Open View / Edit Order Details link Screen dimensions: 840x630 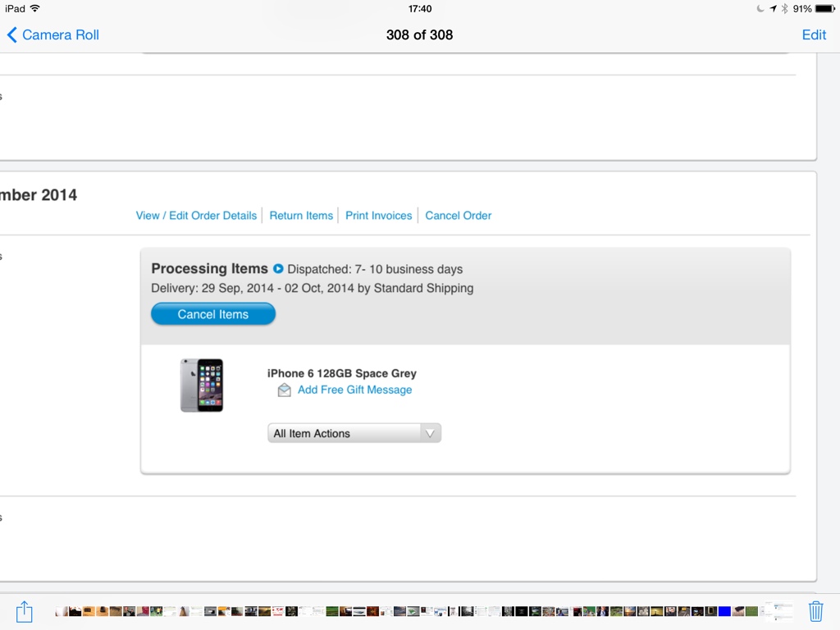coord(197,216)
